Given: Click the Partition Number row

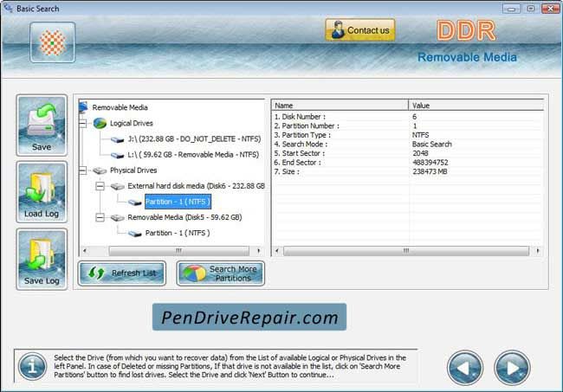Looking at the screenshot, I should [408, 125].
